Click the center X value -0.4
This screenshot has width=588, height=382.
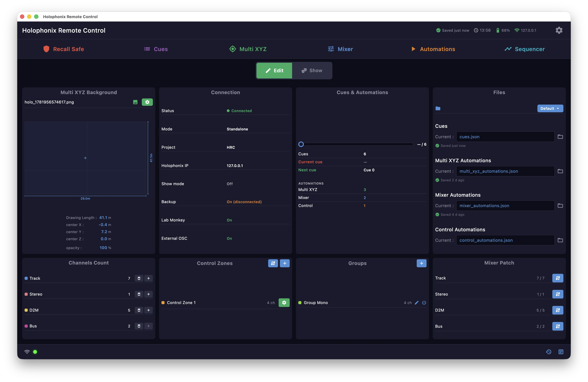(103, 225)
